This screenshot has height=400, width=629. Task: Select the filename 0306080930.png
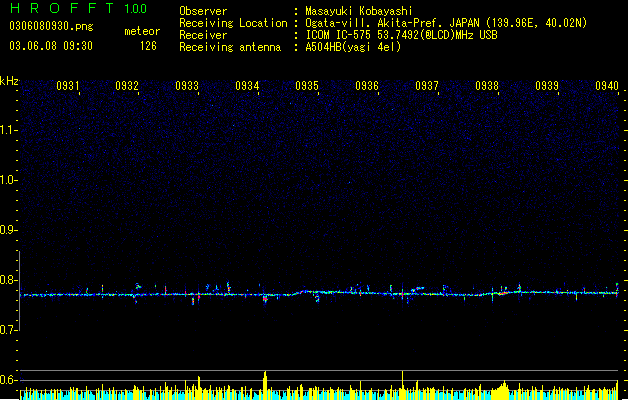coord(51,26)
